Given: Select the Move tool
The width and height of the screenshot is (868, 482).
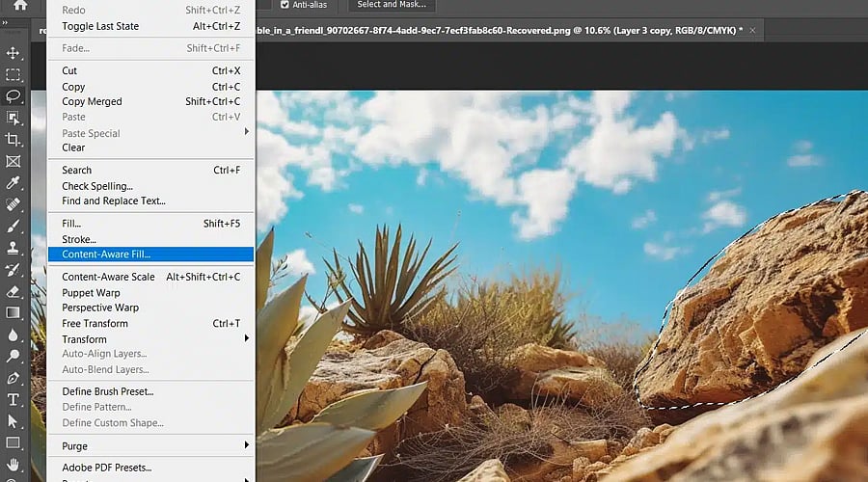Looking at the screenshot, I should [x=13, y=53].
